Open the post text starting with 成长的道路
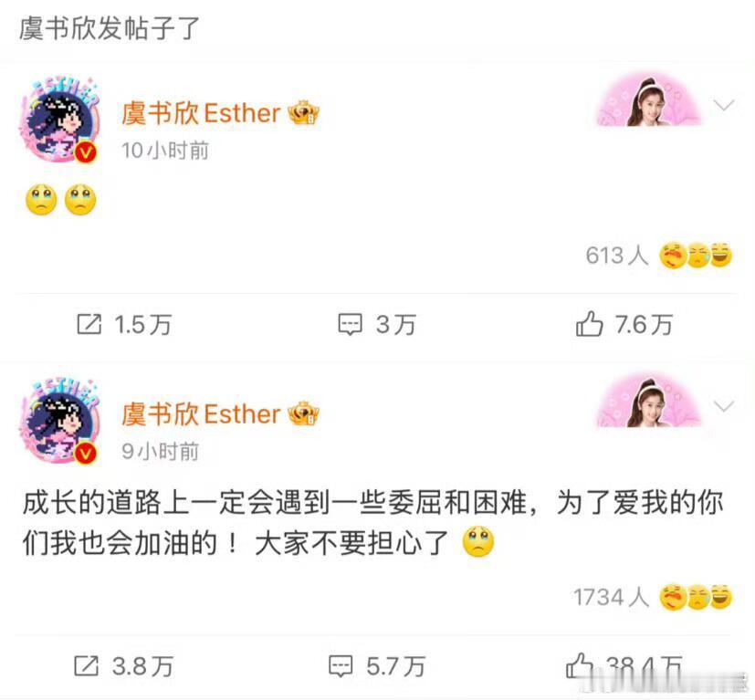755x700 pixels. pyautogui.click(x=372, y=523)
